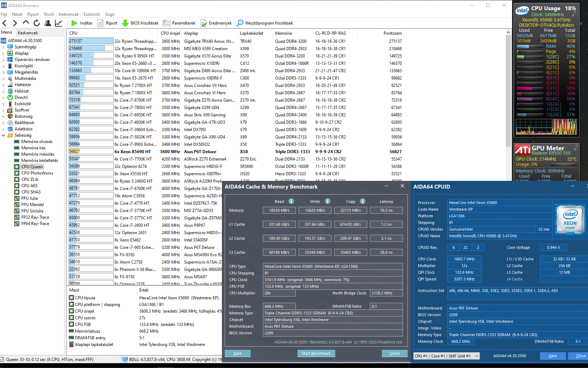588x368 pixels.
Task: Click the Intel Xeon inside logo in CPUID
Action: (x=570, y=219)
